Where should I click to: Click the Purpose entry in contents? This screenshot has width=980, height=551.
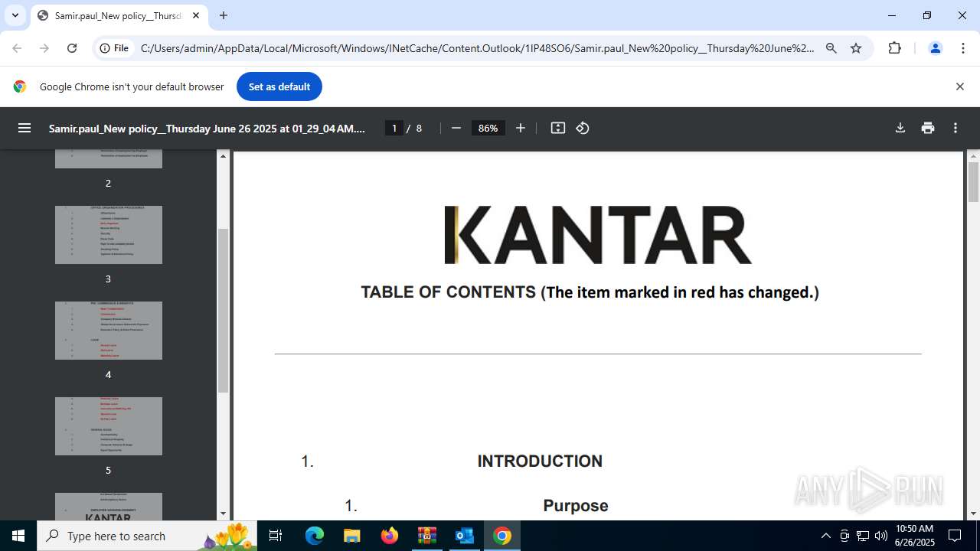tap(576, 506)
